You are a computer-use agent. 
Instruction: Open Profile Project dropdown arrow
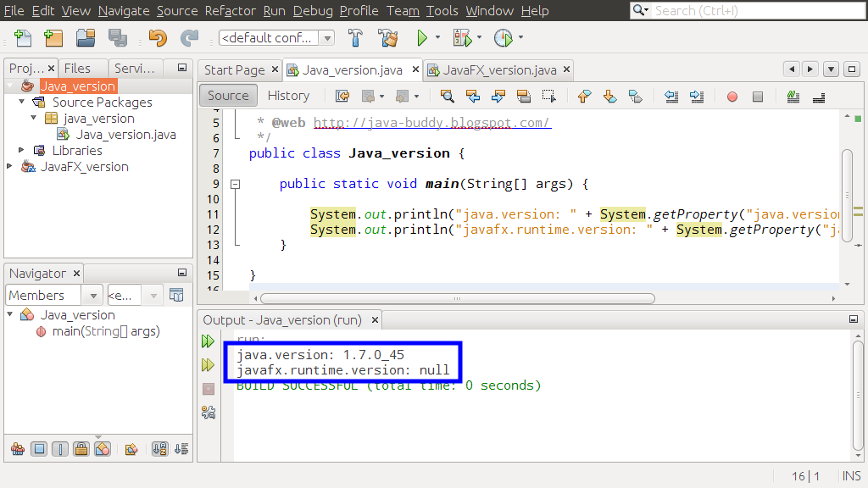[x=520, y=37]
